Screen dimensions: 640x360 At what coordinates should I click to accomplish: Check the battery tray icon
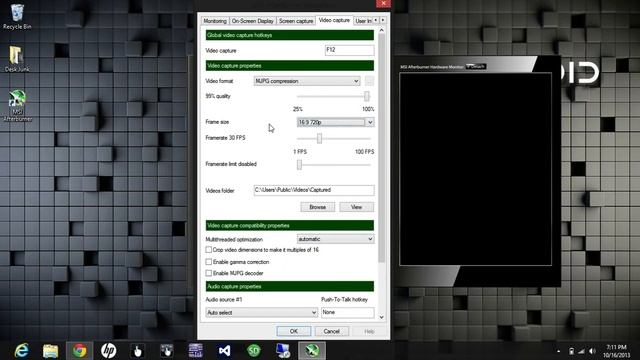571,351
